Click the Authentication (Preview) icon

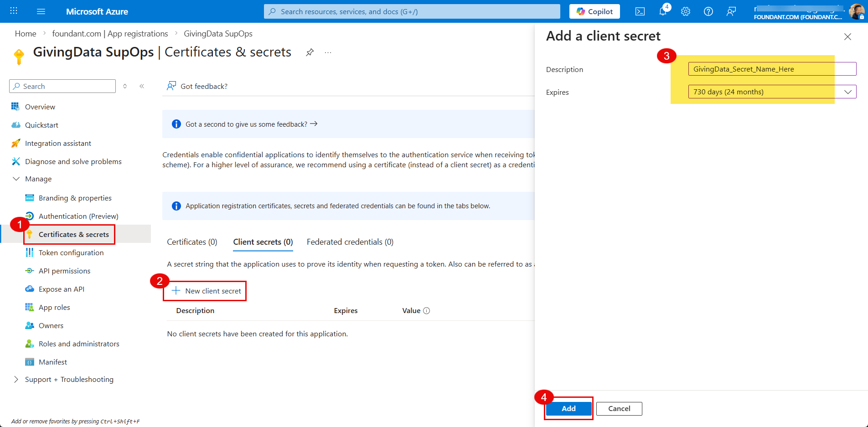[x=29, y=216]
